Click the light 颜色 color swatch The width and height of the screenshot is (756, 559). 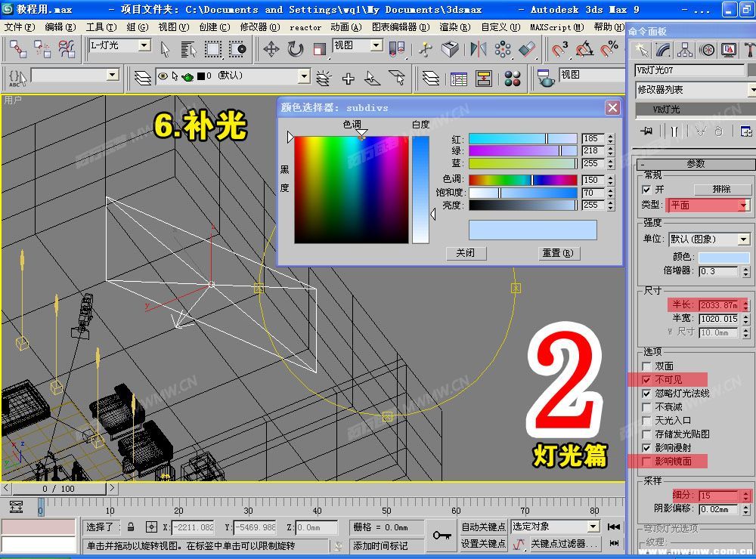click(723, 257)
